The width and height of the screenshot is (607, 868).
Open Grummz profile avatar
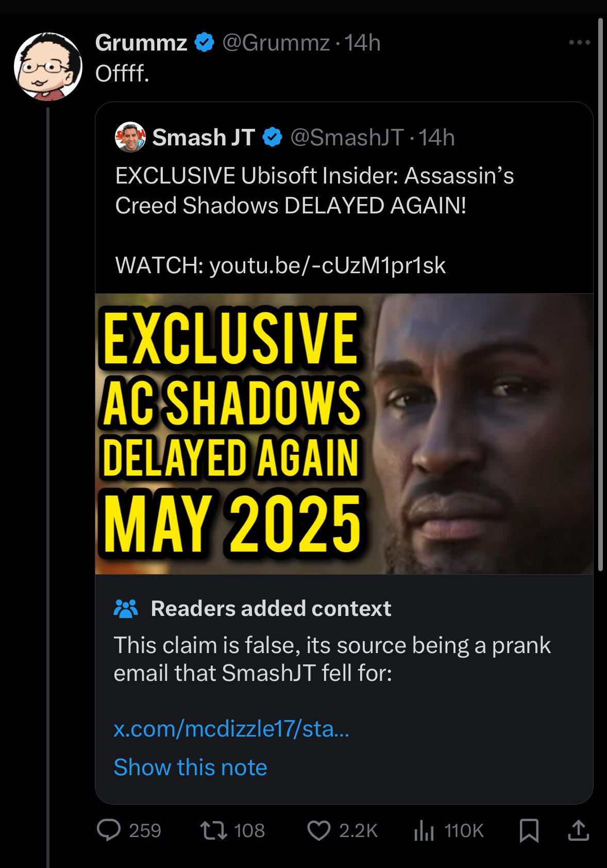pos(47,66)
